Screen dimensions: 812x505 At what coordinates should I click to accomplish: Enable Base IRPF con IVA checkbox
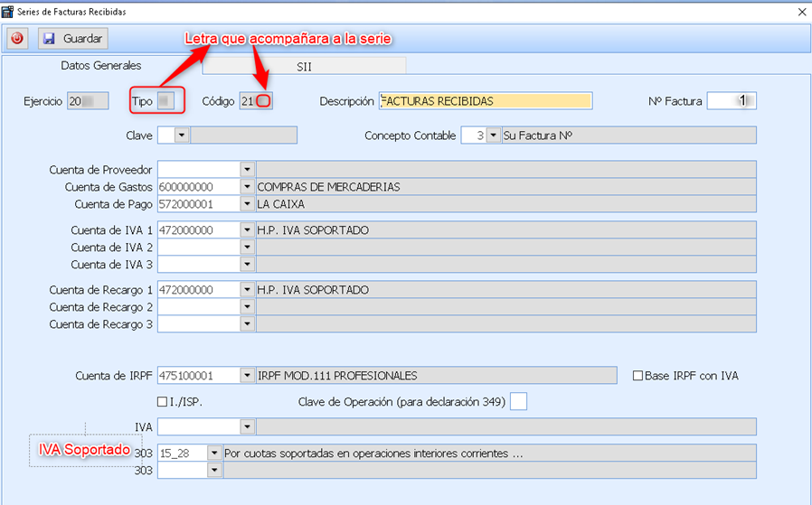point(638,375)
